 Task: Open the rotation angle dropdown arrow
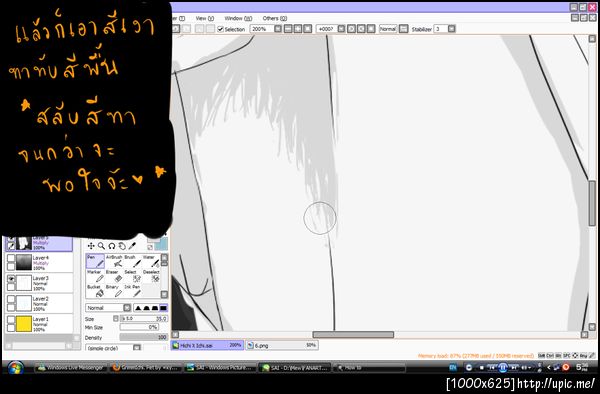pyautogui.click(x=341, y=29)
